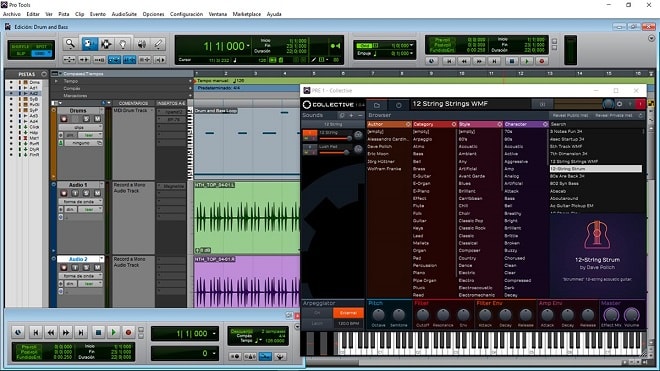
Task: Open the Ventana menu
Action: 218,14
